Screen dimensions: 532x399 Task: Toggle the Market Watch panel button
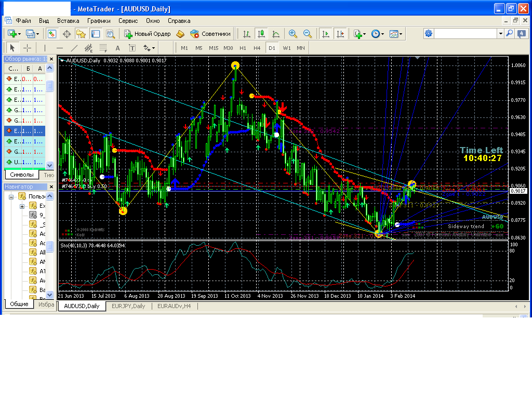52,34
